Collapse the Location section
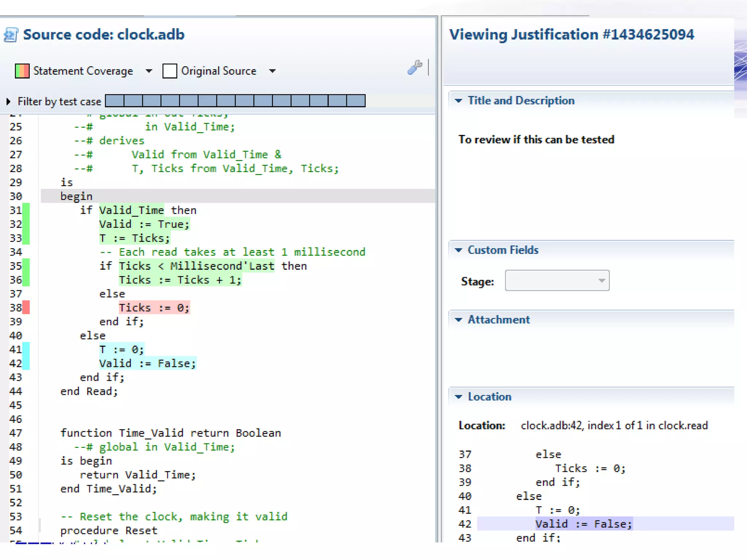 (x=458, y=397)
